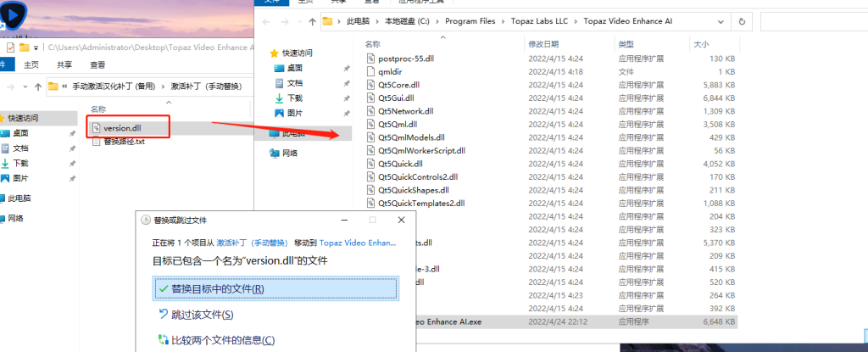This screenshot has height=352, width=868.
Task: Click the Topaz Video Enhan... destination link in dialog
Action: (x=359, y=243)
